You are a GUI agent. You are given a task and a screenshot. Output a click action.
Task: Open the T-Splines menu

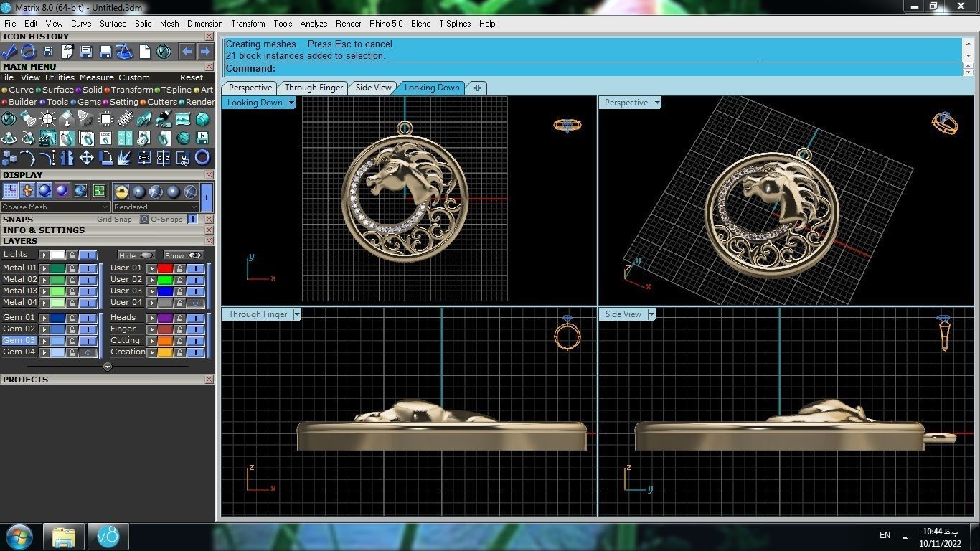pyautogui.click(x=455, y=24)
